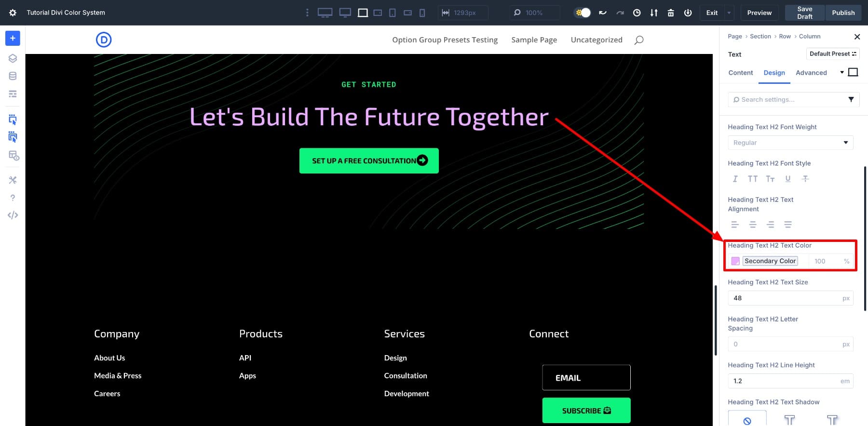
Task: Switch to the Advanced tab
Action: click(x=811, y=73)
